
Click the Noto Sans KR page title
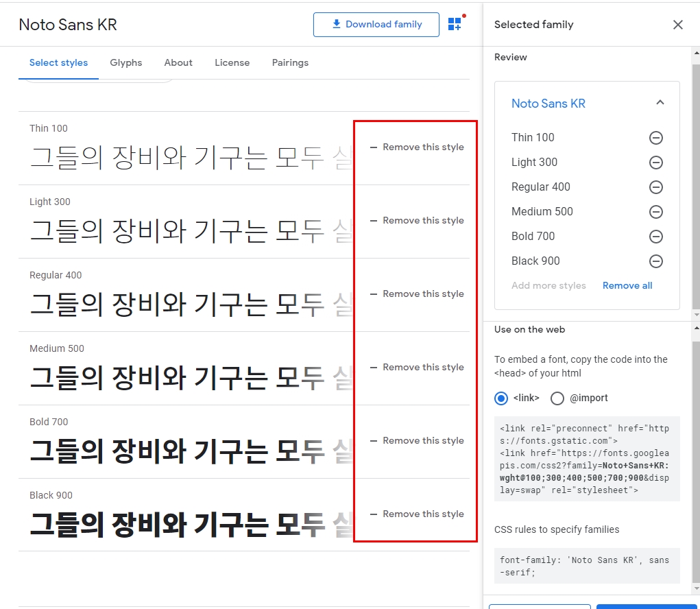[x=68, y=25]
